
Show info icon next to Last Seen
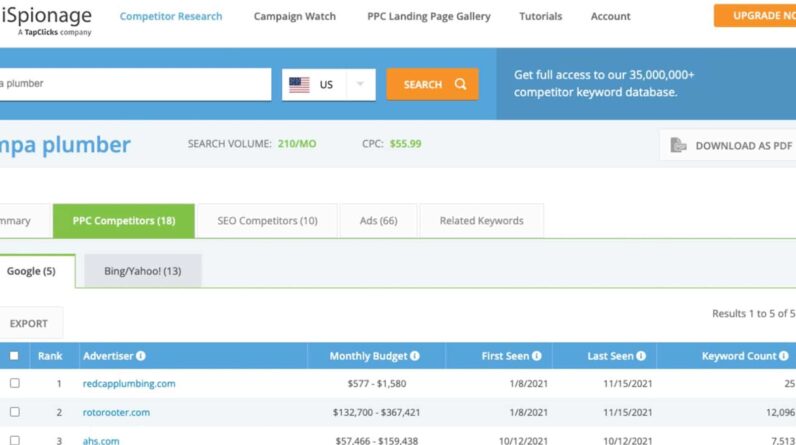click(x=641, y=356)
